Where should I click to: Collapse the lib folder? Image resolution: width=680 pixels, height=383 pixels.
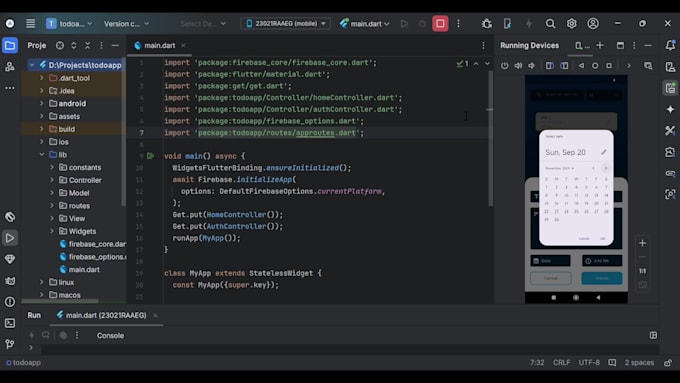(x=42, y=154)
